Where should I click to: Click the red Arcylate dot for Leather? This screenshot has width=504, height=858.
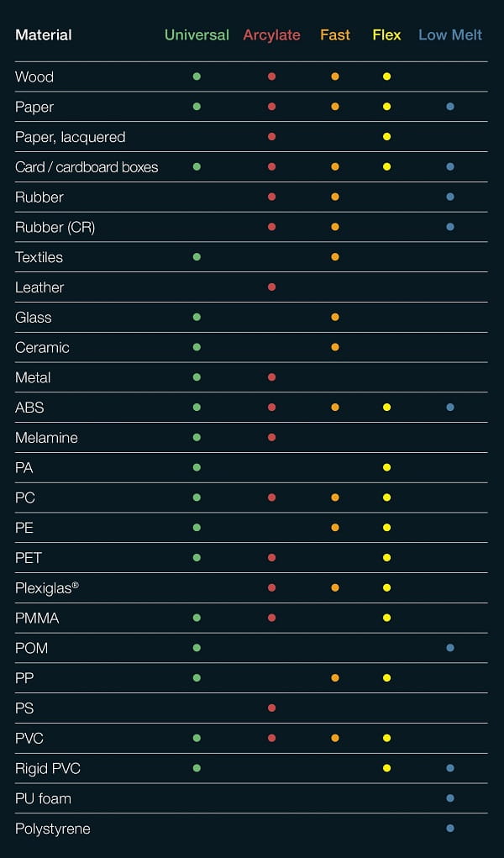[x=271, y=287]
